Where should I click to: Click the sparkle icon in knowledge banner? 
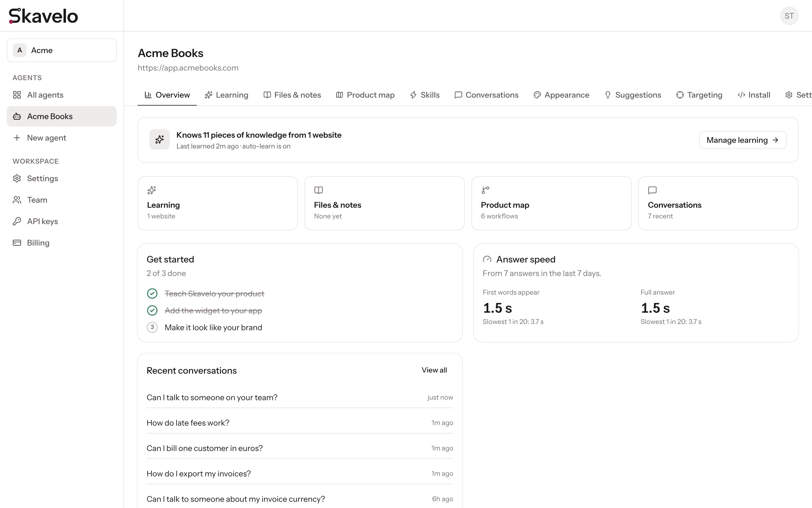159,139
